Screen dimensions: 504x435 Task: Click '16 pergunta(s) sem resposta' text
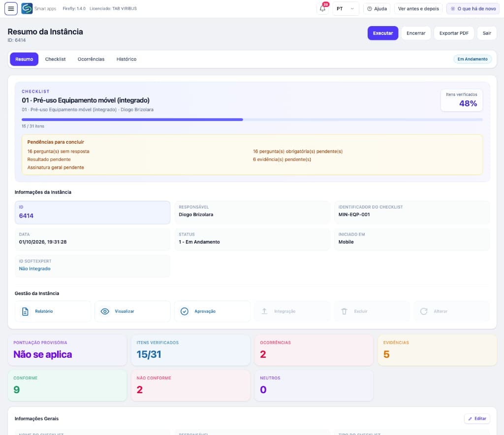point(58,152)
